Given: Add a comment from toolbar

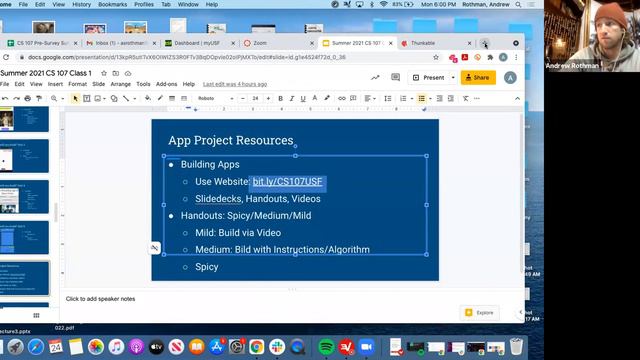Looking at the screenshot, I should point(353,98).
